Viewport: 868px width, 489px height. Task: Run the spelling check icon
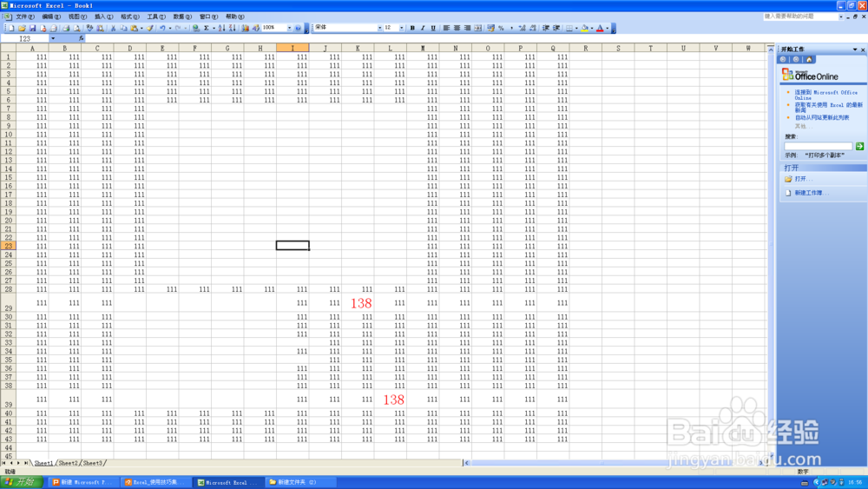tap(89, 28)
